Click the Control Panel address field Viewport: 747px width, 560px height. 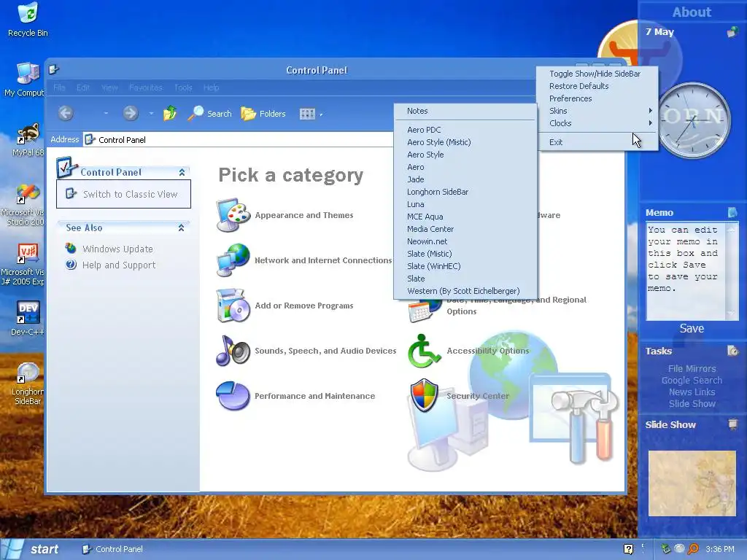(239, 139)
